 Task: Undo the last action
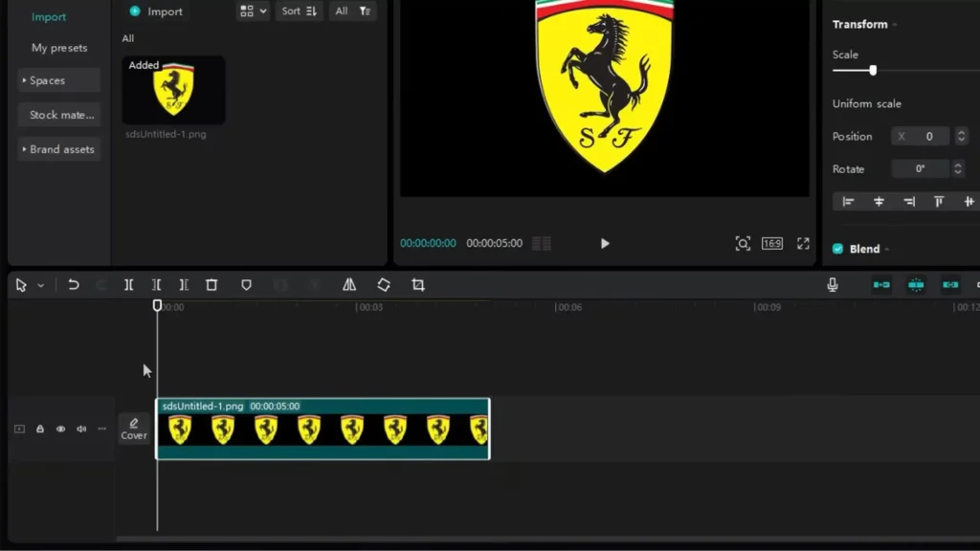point(73,285)
